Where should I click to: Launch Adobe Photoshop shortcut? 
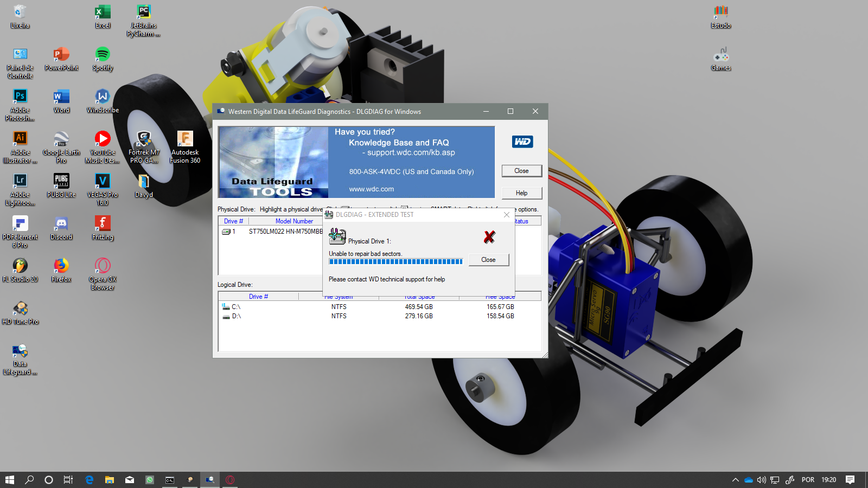click(20, 105)
